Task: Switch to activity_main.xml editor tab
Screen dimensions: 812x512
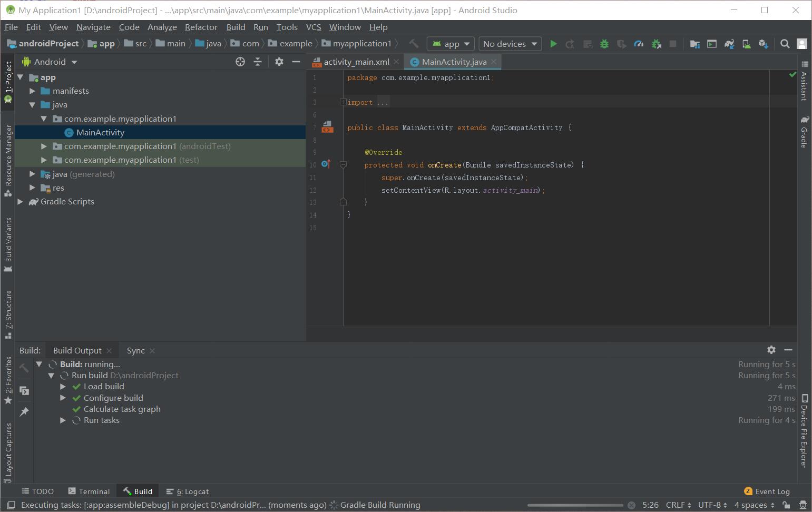Action: coord(356,62)
